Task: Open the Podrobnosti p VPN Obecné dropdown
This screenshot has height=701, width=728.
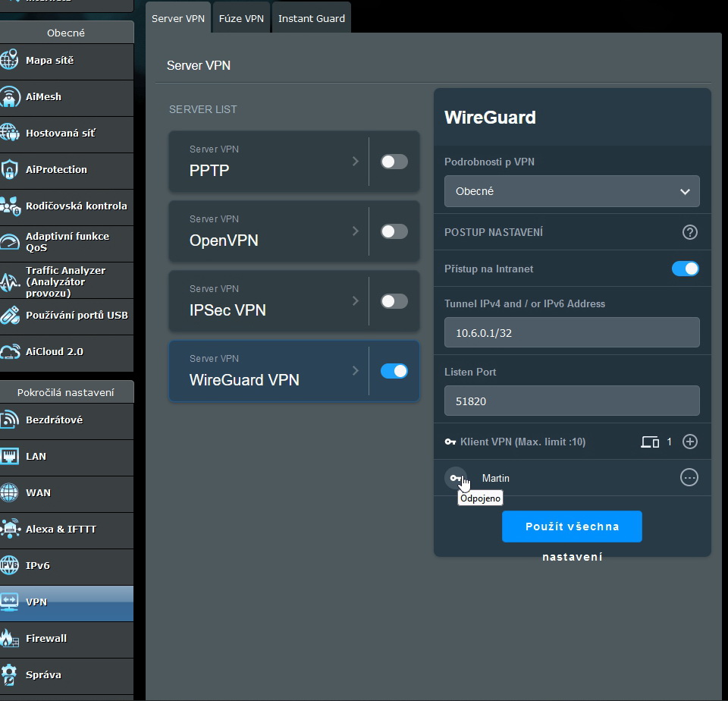Action: coord(572,191)
